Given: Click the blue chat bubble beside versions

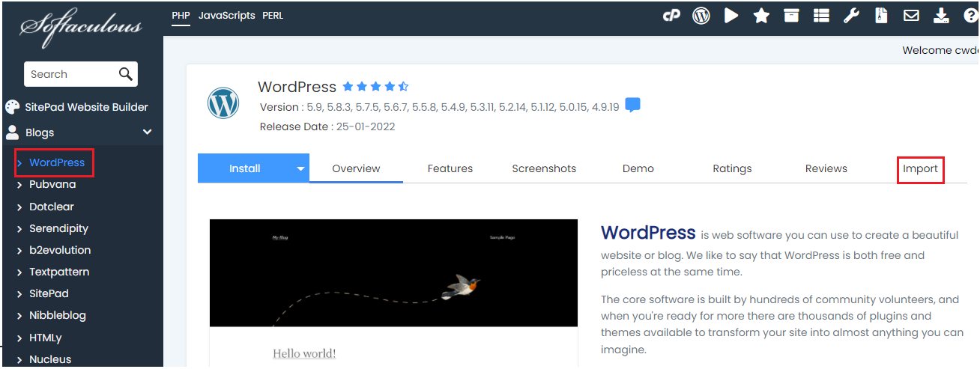Looking at the screenshot, I should click(x=632, y=106).
